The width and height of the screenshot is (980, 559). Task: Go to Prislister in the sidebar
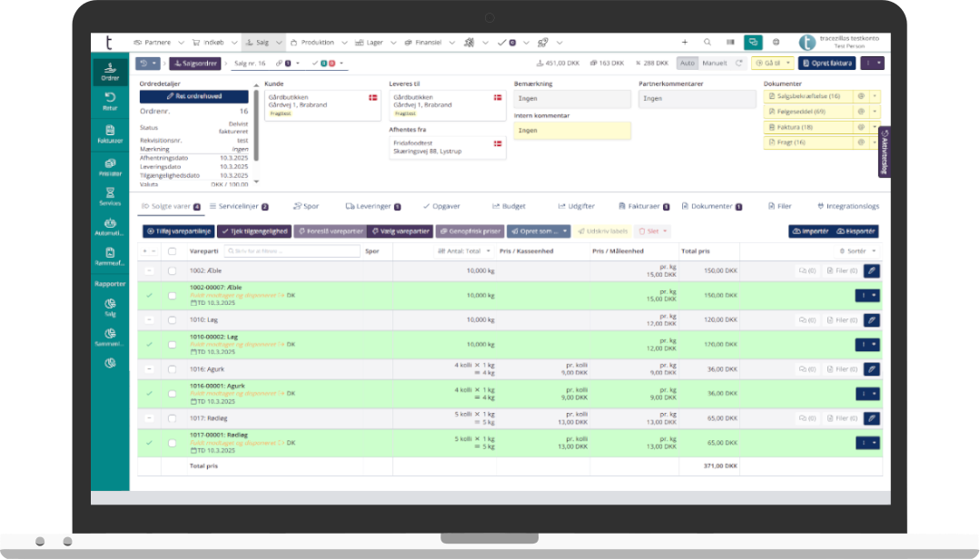(110, 166)
